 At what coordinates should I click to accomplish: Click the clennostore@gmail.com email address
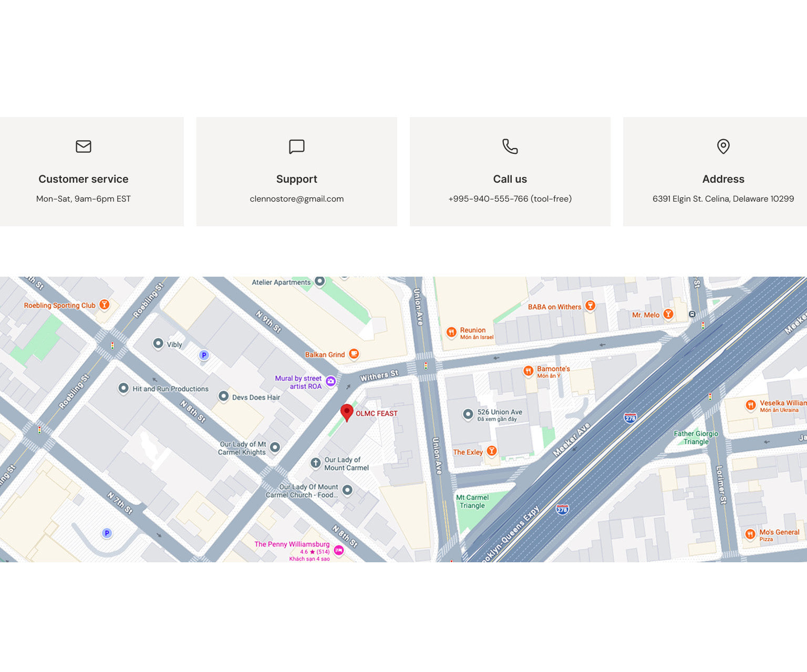pos(297,199)
